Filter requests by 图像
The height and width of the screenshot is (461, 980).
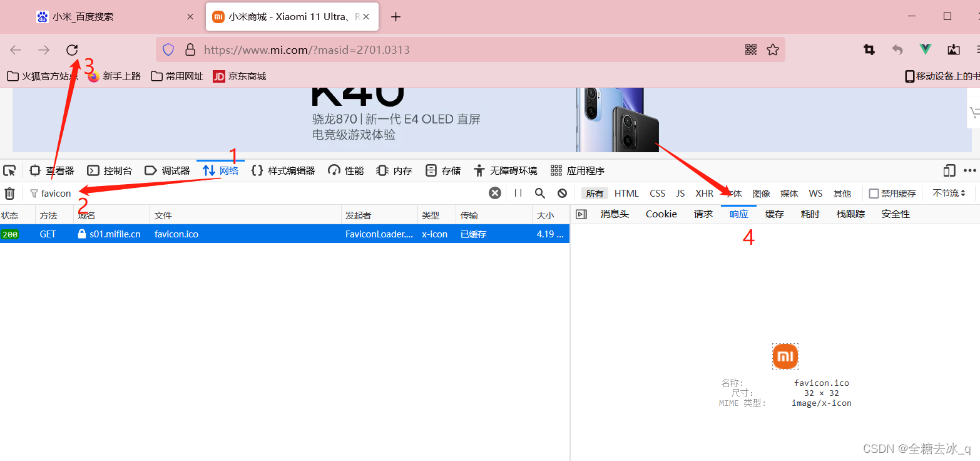click(761, 194)
